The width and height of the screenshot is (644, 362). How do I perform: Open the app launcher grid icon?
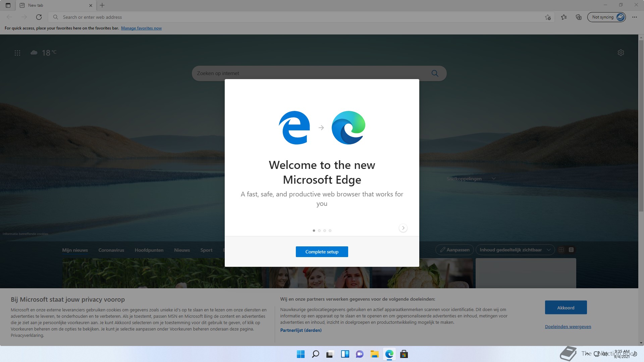[x=17, y=53]
